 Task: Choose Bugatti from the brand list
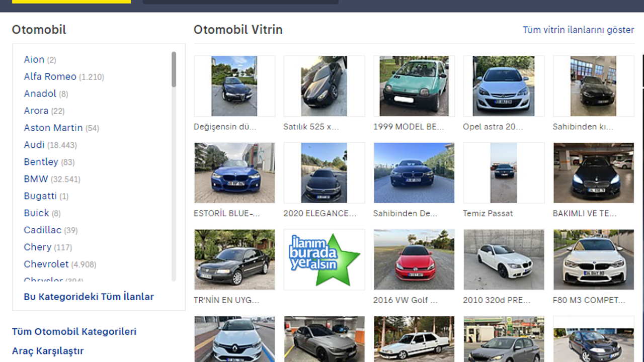[x=40, y=196]
